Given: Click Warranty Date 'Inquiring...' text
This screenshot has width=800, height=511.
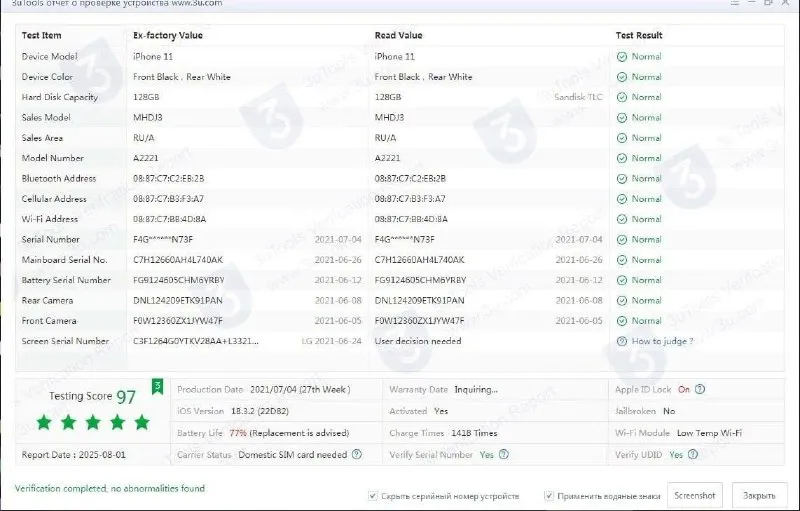Looking at the screenshot, I should (476, 390).
